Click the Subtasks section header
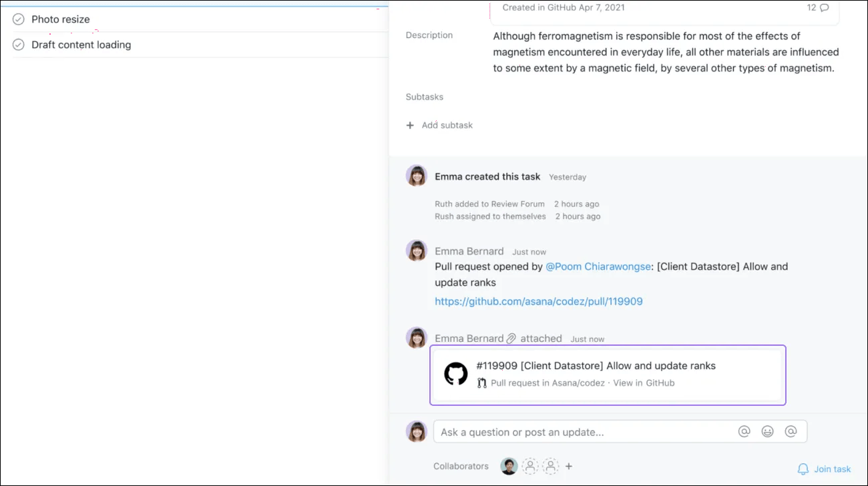Image resolution: width=868 pixels, height=486 pixels. (424, 97)
